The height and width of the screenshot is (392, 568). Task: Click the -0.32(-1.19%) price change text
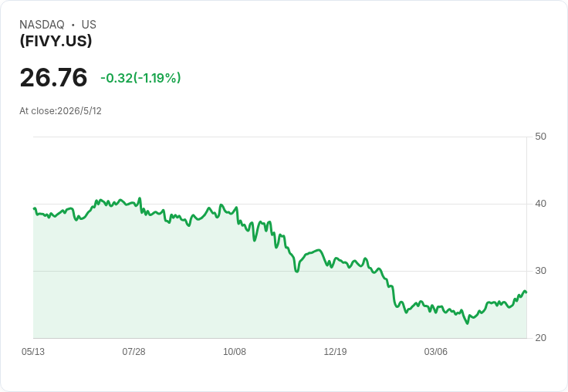click(140, 78)
